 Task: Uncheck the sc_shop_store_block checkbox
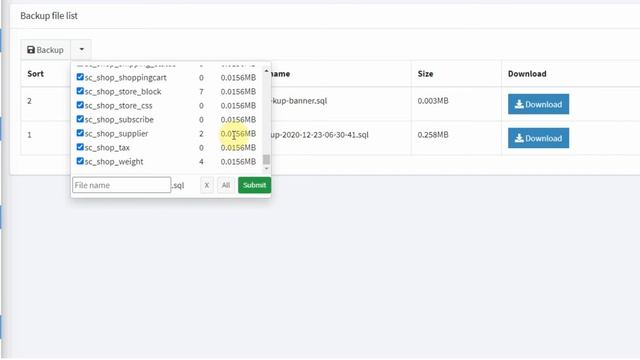click(80, 91)
